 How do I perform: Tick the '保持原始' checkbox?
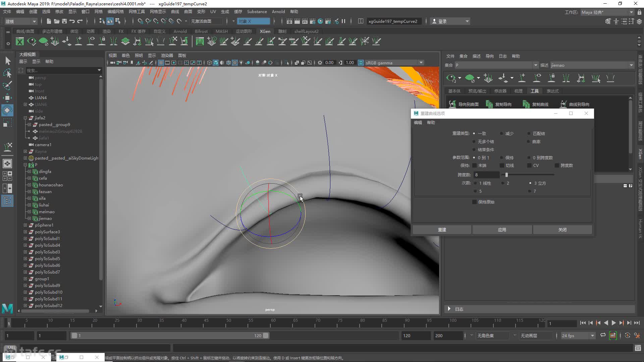click(x=474, y=202)
